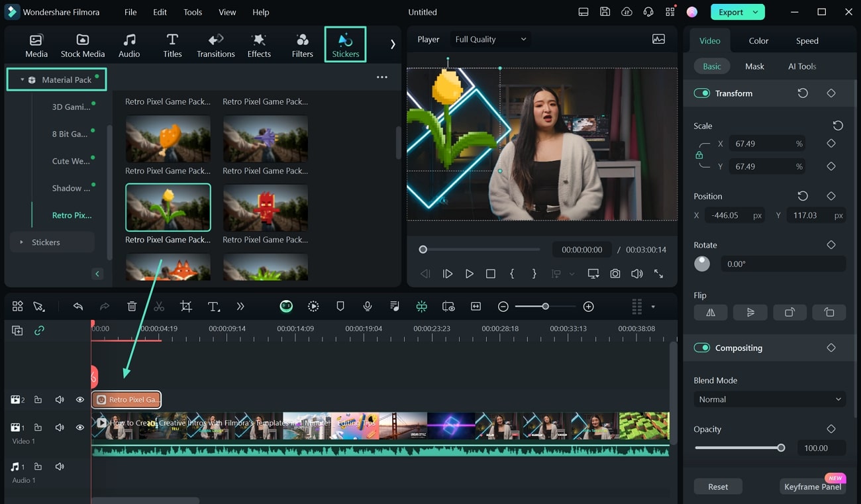Image resolution: width=861 pixels, height=504 pixels.
Task: Switch to the Color tab
Action: coord(758,40)
